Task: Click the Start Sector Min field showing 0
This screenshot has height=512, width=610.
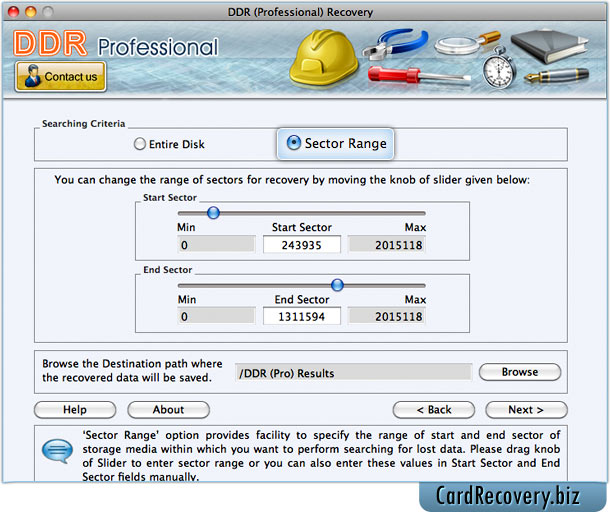Action: click(x=216, y=245)
